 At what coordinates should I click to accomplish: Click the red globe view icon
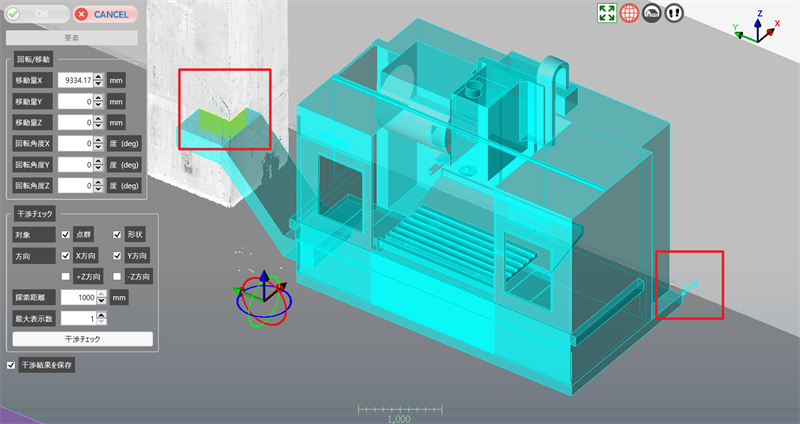tap(629, 13)
